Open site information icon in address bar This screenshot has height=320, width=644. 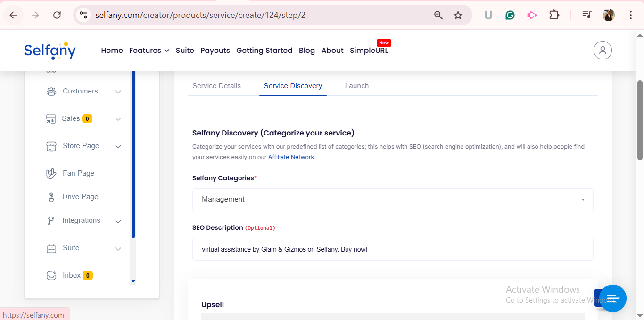coord(83,15)
